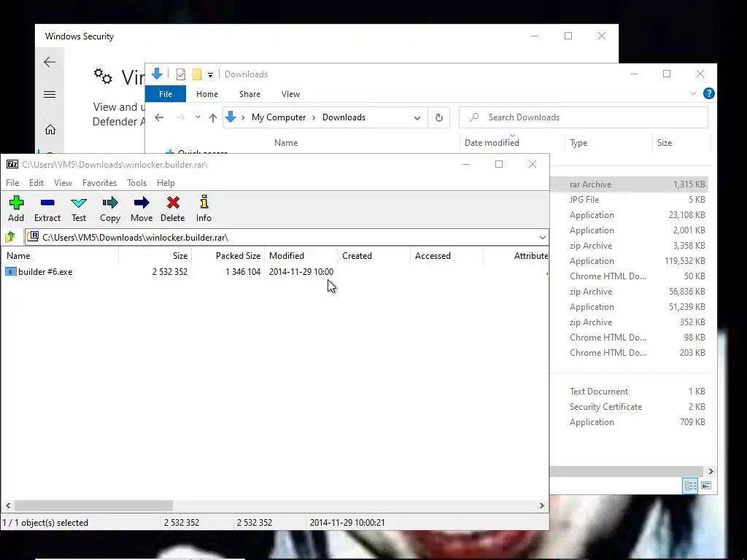
Task: Choose the Move toolbar icon
Action: pyautogui.click(x=142, y=209)
